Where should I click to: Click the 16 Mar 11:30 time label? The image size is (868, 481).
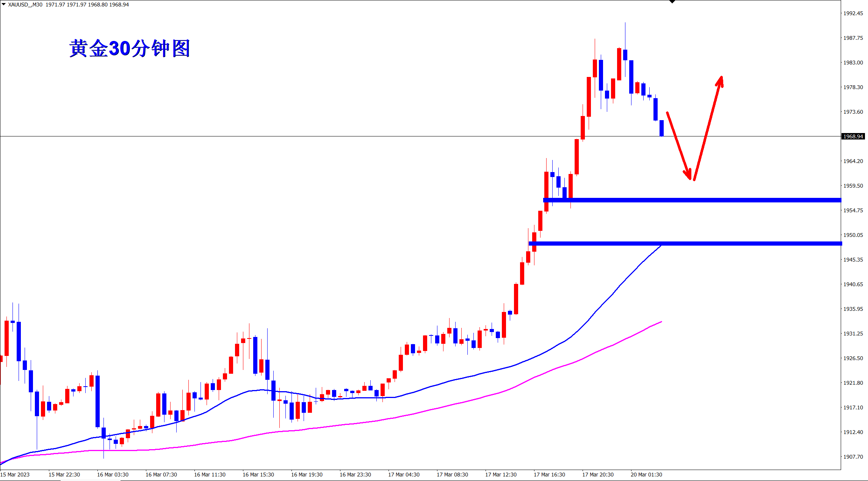click(x=210, y=475)
